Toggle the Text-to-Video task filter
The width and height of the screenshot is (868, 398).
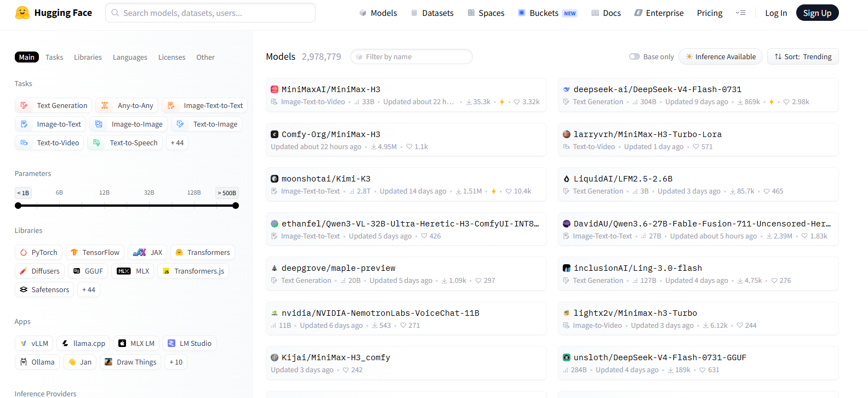point(49,143)
